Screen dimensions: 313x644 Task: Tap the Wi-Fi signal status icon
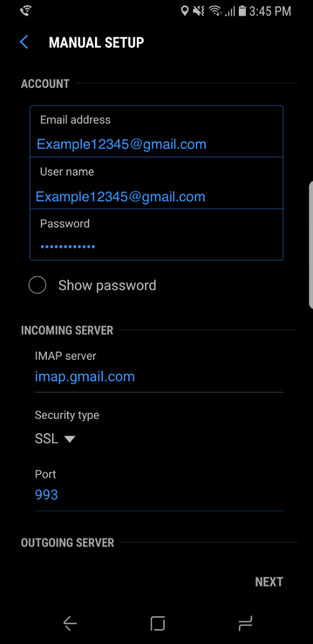[215, 11]
